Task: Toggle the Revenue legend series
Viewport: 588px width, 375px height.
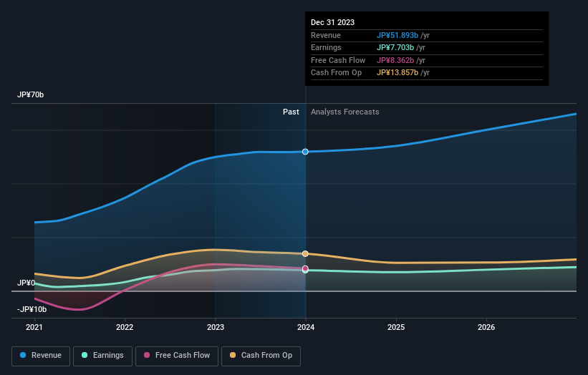Action: (x=41, y=356)
